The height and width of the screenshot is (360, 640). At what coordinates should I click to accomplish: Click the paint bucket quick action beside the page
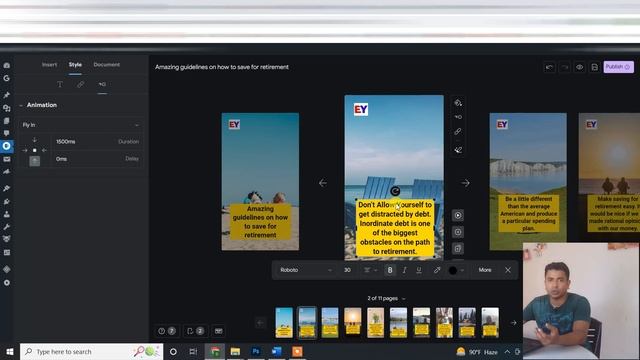pyautogui.click(x=458, y=103)
